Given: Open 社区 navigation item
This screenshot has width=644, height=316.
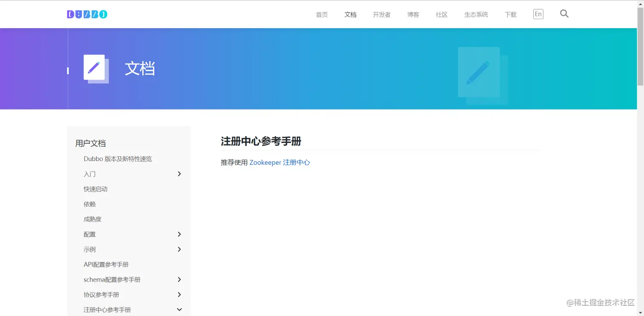Looking at the screenshot, I should (x=442, y=14).
